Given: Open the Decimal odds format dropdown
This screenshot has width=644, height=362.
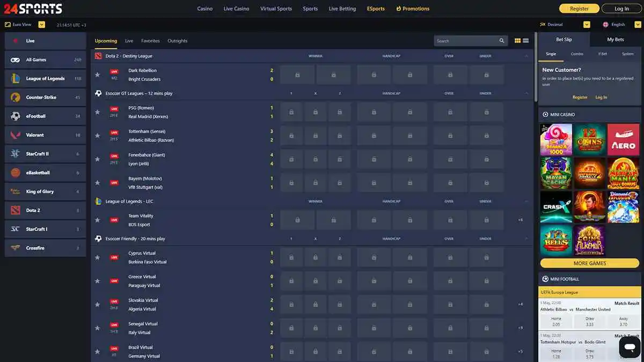Looking at the screenshot, I should [x=587, y=25].
